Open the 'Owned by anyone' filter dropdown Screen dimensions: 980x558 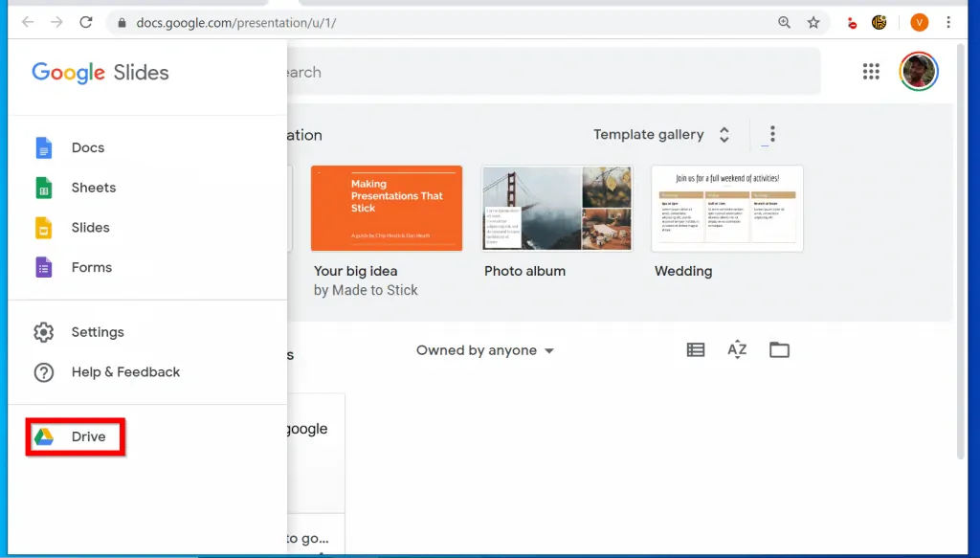[485, 350]
